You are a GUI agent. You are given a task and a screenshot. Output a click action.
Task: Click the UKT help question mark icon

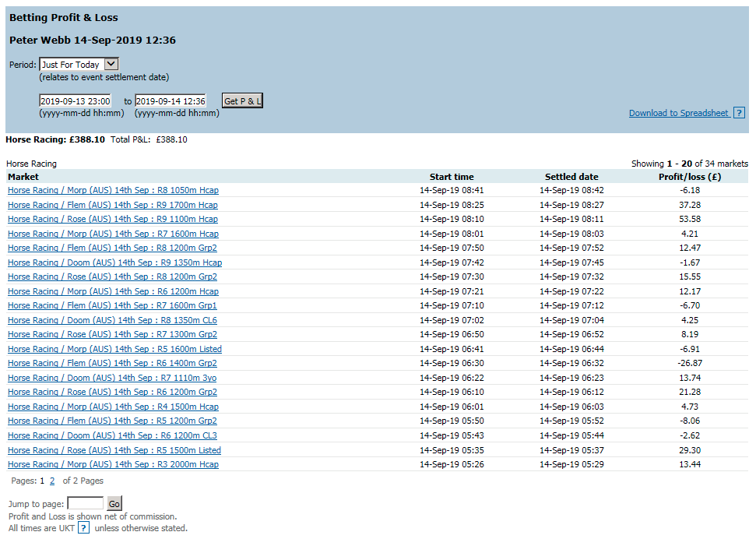tap(83, 527)
